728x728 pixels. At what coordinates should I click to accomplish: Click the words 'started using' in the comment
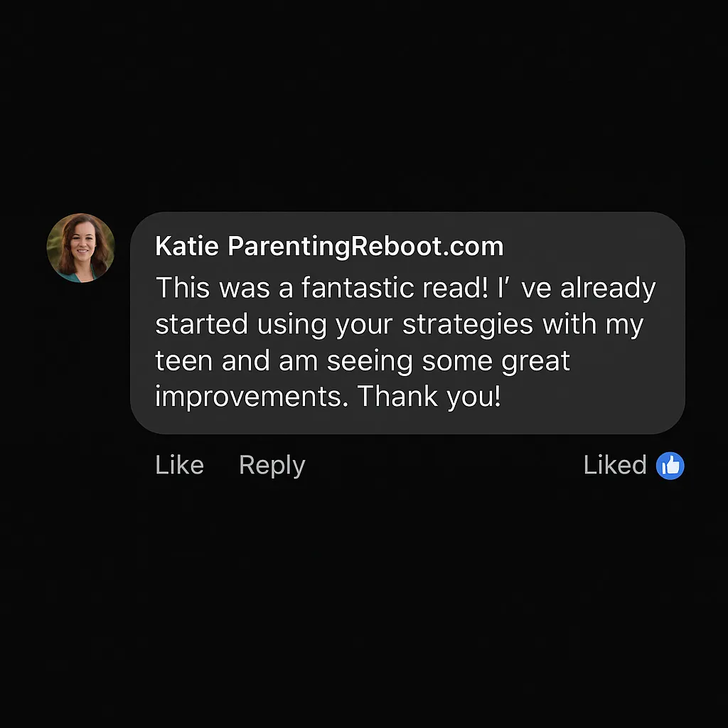pyautogui.click(x=241, y=324)
